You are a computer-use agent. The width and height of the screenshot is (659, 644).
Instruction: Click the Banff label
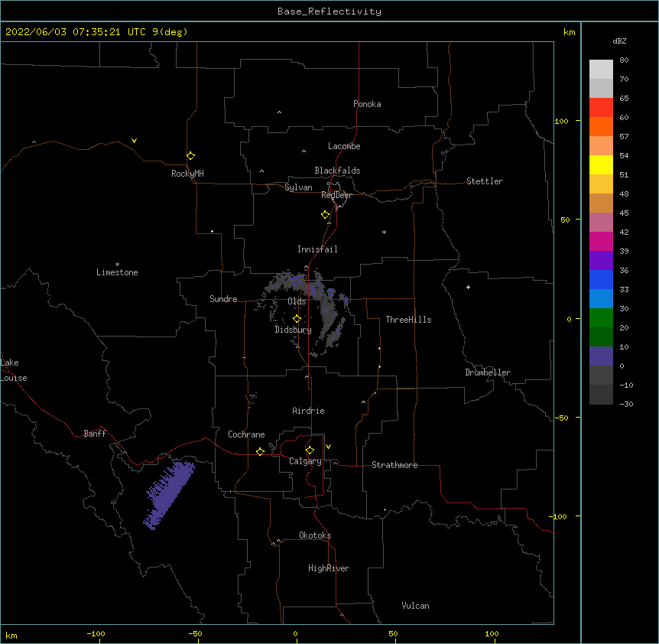[x=95, y=434]
